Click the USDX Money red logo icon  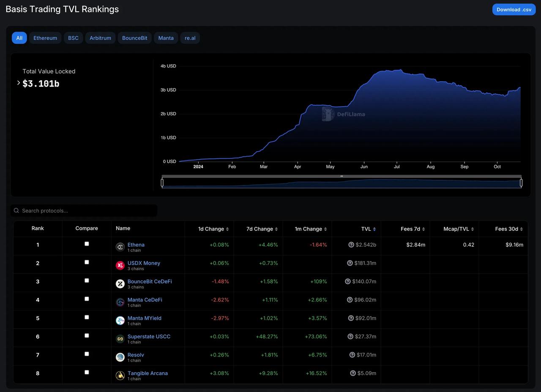(x=120, y=265)
